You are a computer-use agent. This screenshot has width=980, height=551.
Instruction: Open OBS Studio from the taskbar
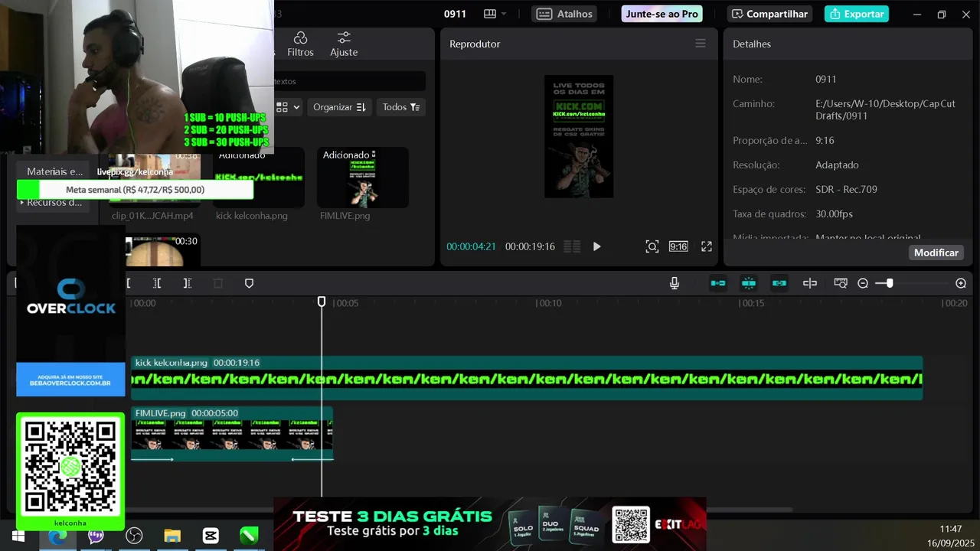[134, 536]
